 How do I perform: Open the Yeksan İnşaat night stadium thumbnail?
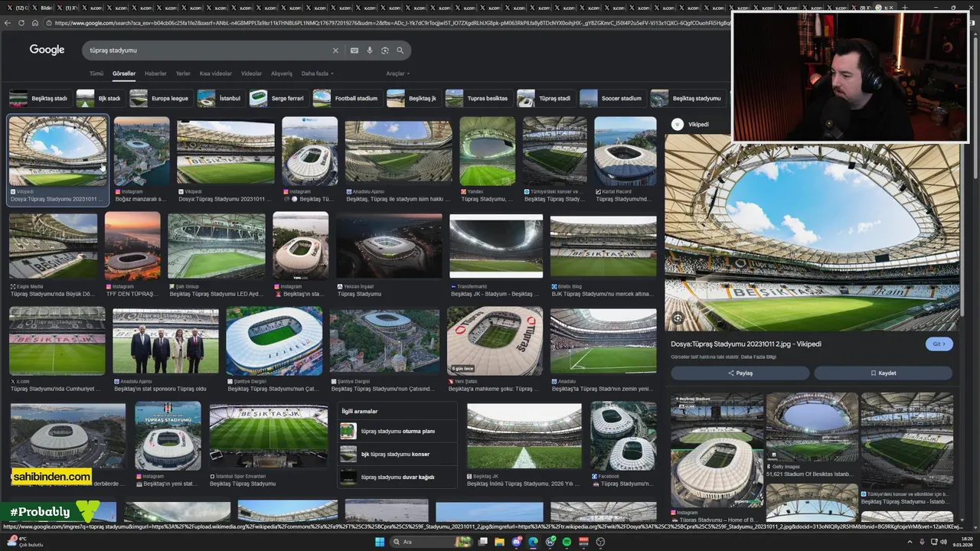point(389,246)
